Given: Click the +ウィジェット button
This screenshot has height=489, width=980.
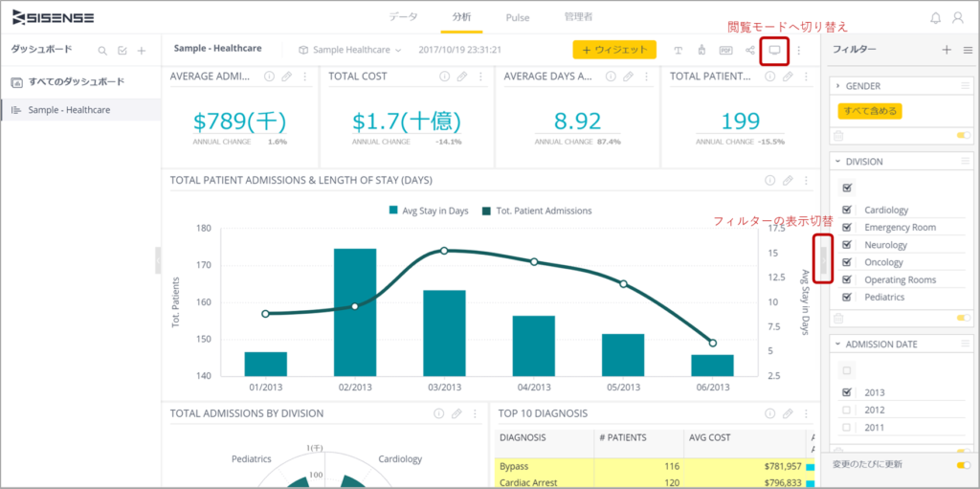Looking at the screenshot, I should coord(614,50).
